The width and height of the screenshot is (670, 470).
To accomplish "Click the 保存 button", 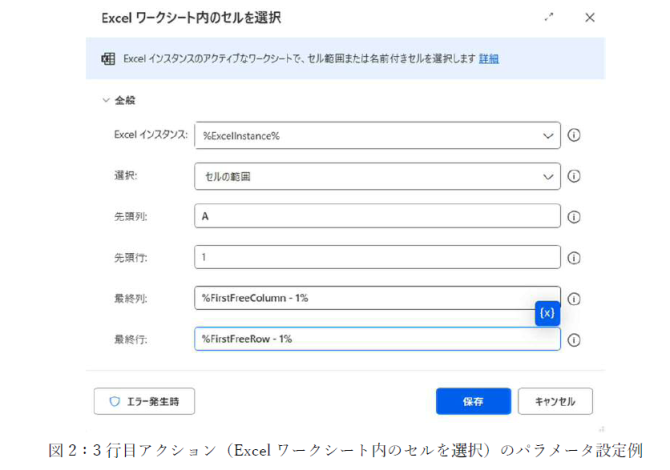I will pos(473,401).
